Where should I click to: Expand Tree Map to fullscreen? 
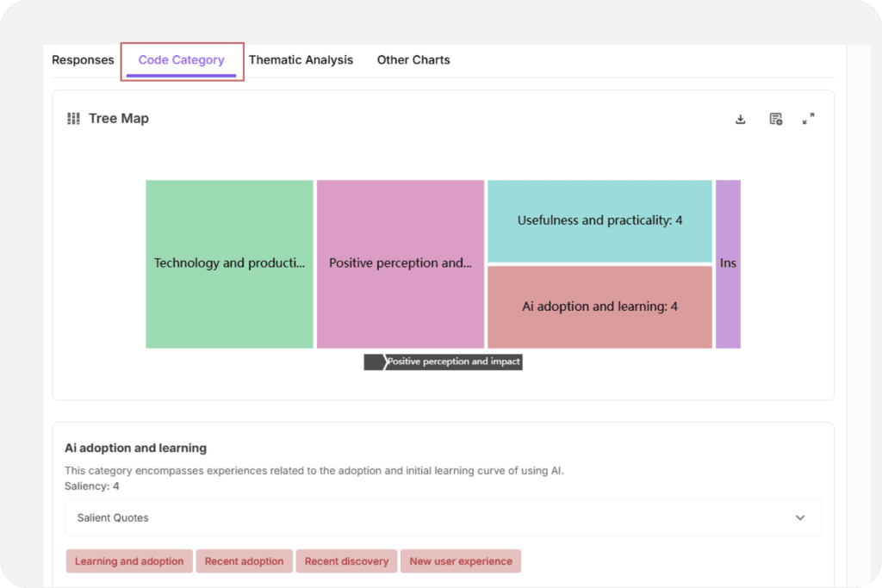click(x=808, y=119)
